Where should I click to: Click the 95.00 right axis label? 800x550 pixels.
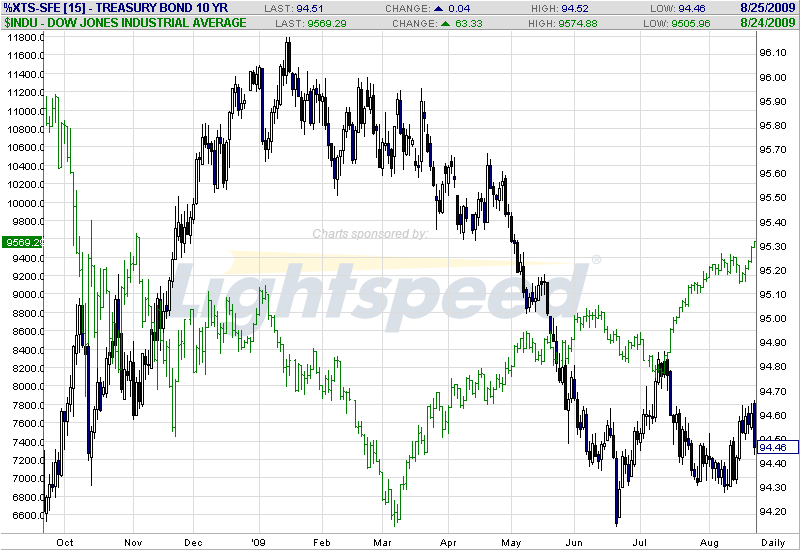773,318
